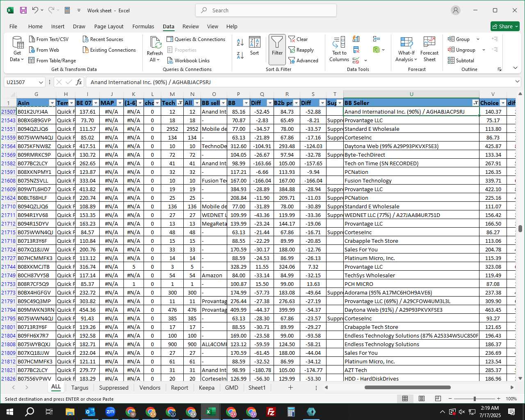This screenshot has width=525, height=420.
Task: Sort A to Z ascending
Action: tap(240, 42)
